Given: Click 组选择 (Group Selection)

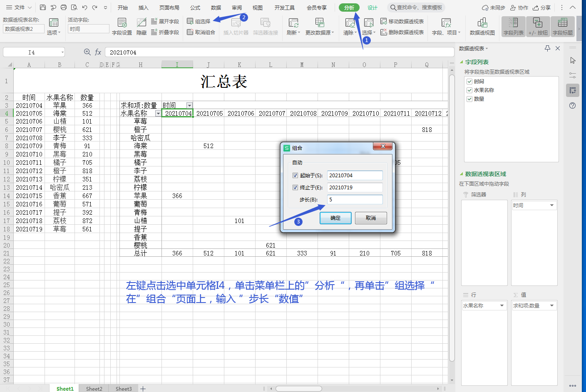Looking at the screenshot, I should point(199,21).
